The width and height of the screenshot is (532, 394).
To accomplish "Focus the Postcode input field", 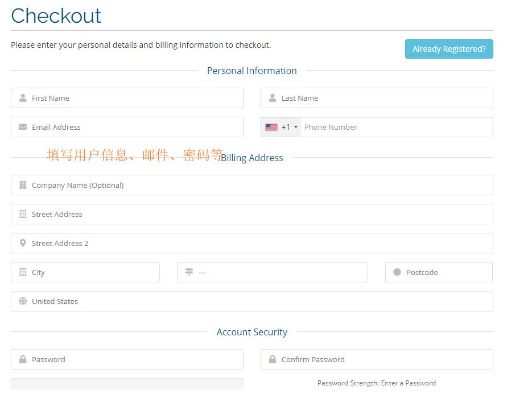I will pos(444,272).
